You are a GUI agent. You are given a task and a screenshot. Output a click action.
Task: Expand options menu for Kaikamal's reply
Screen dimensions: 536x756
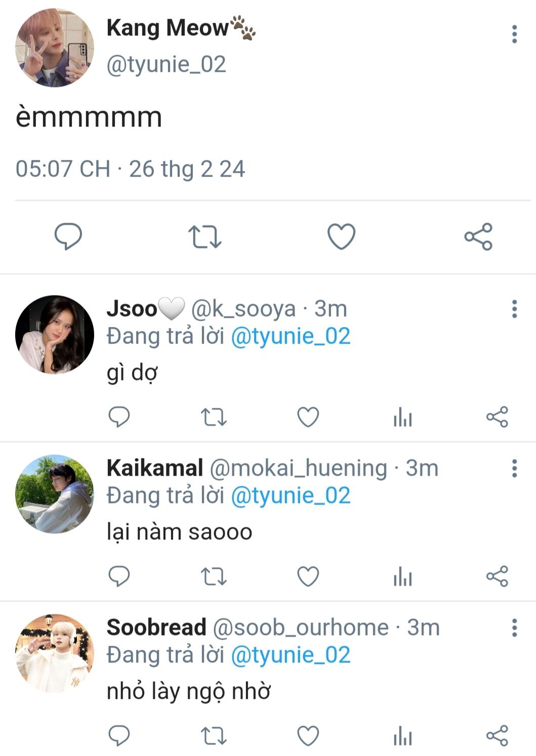coord(514,469)
